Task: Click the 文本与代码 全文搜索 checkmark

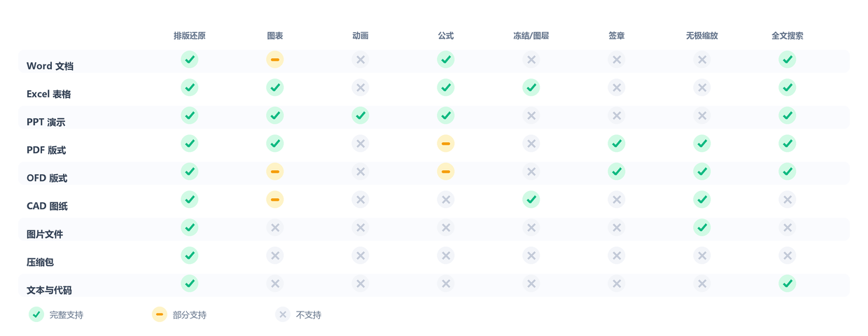Action: pos(787,283)
